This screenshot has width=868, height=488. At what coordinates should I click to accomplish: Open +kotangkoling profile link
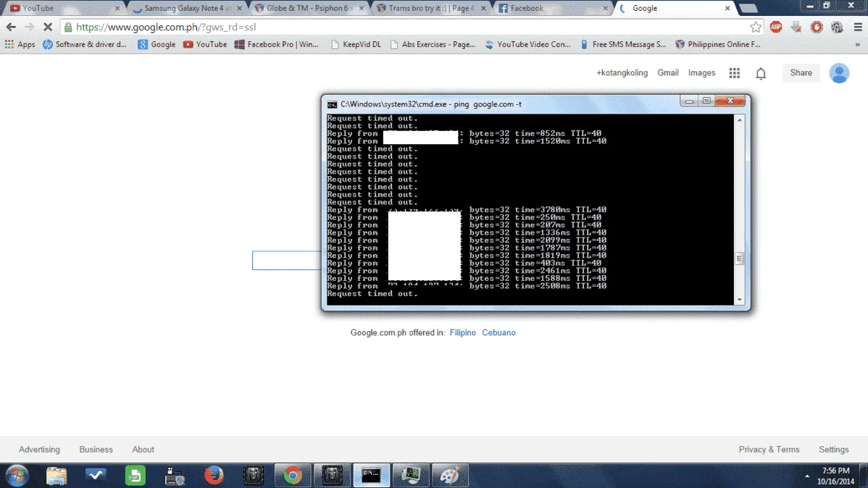coord(622,73)
